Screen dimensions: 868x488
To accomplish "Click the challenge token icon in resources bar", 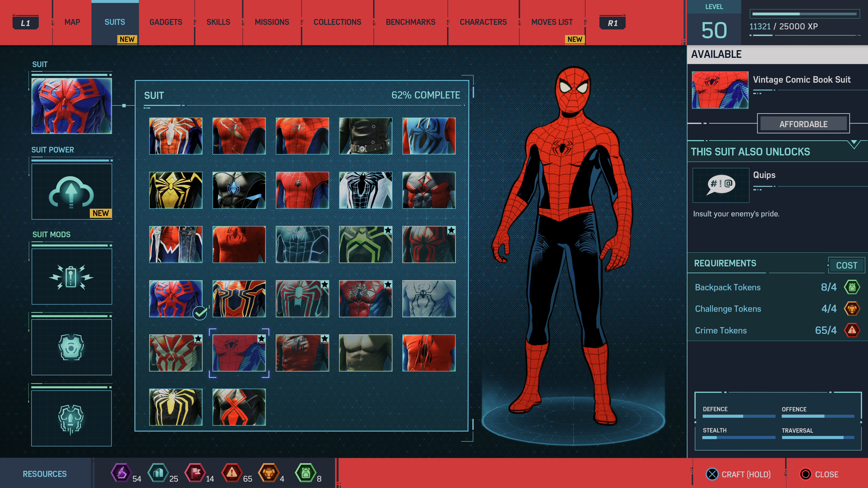I will click(269, 472).
